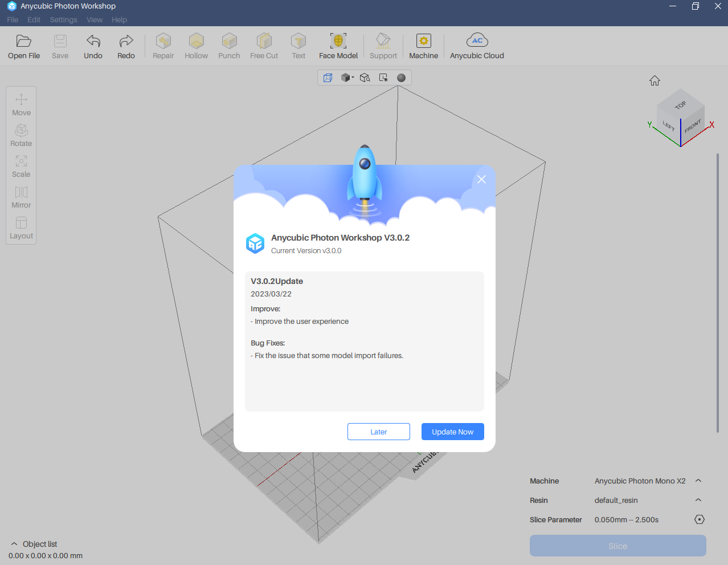Click the grey sphere shading icon
Screen dimensions: 728x565
pos(401,78)
